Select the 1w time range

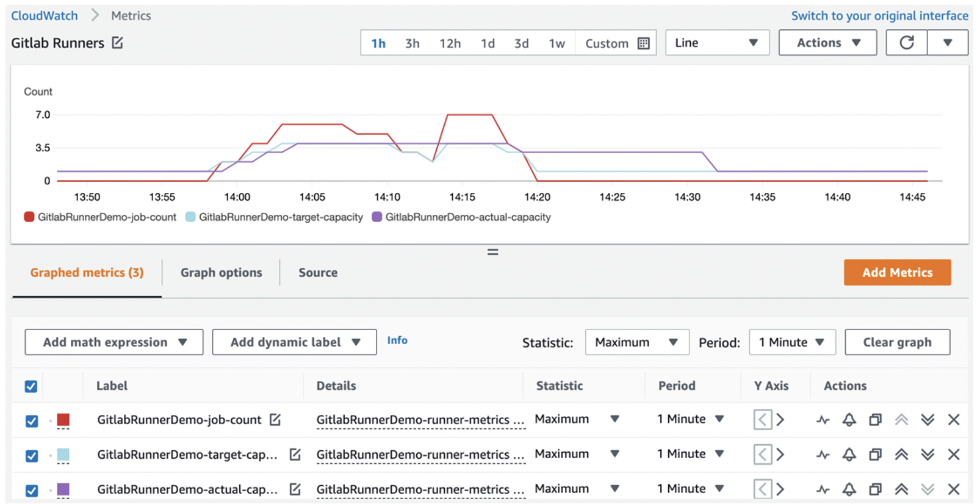557,43
